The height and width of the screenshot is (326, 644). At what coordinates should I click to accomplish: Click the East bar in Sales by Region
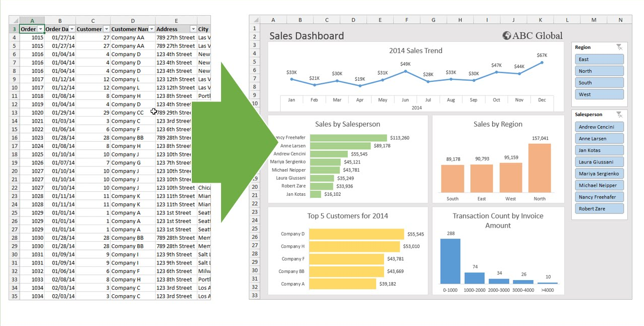[x=481, y=179]
